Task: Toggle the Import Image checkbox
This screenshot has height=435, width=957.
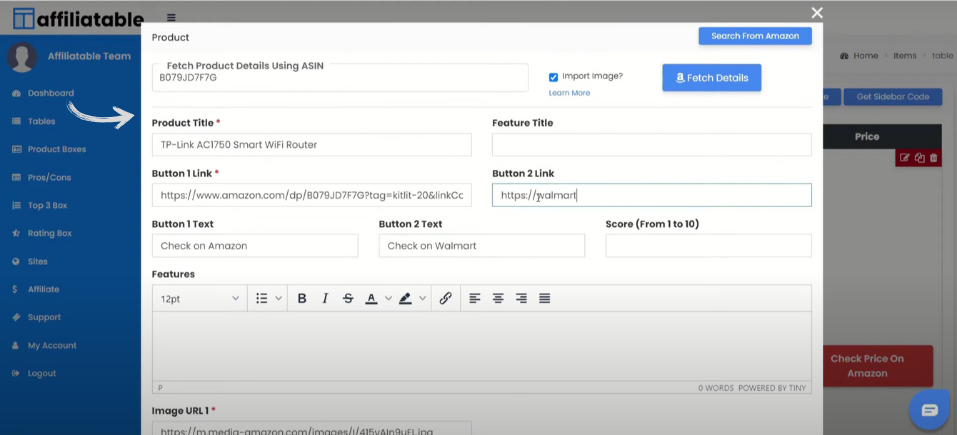Action: 554,77
